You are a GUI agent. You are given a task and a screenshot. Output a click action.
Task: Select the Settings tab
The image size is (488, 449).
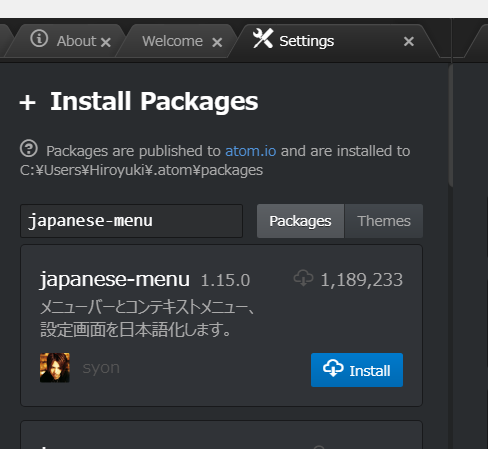tap(333, 41)
